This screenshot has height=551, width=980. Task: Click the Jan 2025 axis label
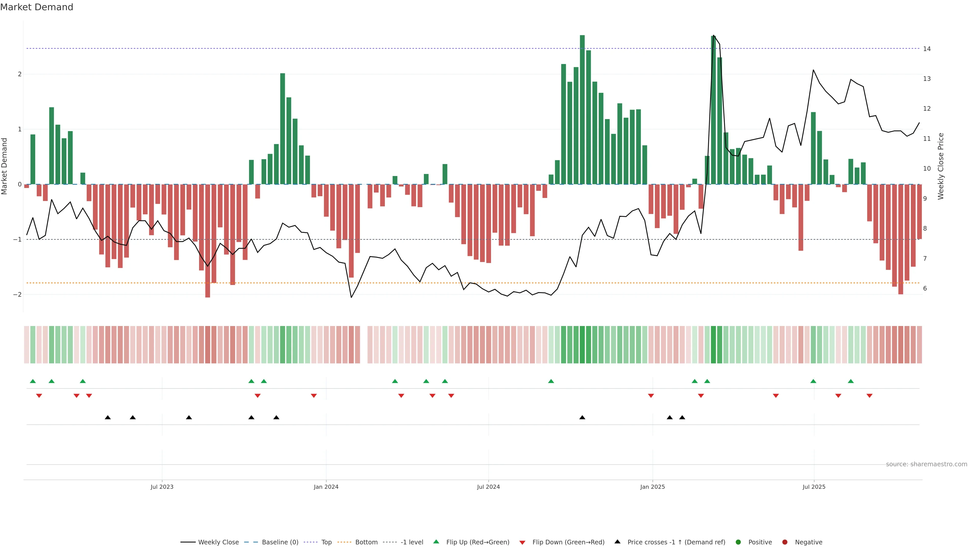pyautogui.click(x=653, y=487)
